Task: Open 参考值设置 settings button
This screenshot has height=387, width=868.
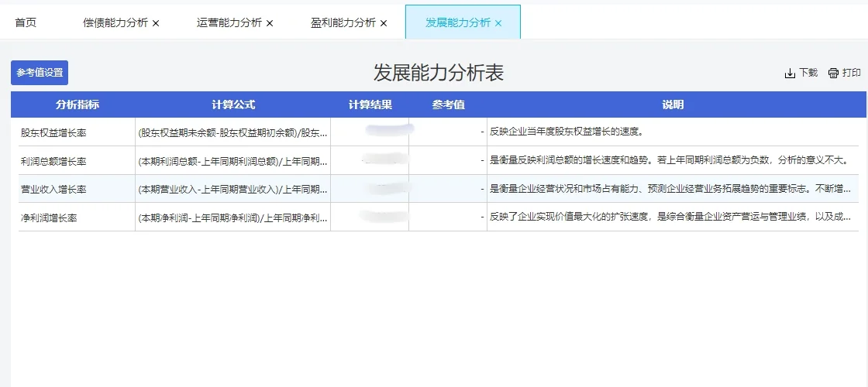Action: [40, 73]
